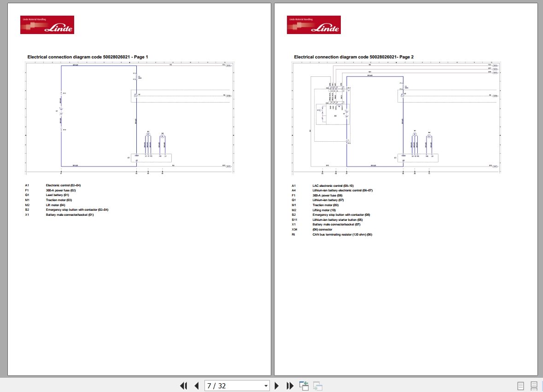This screenshot has height=392, width=543.
Task: Click the LAC electronic control legend entry
Action: coord(333,186)
